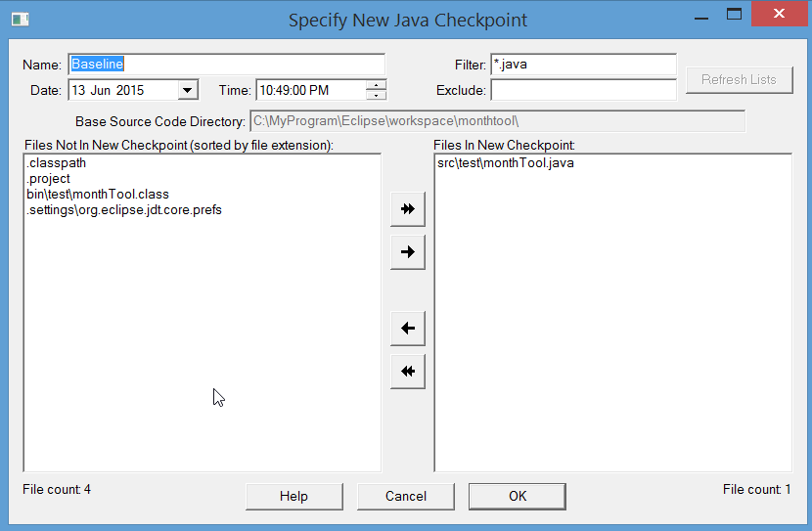Click the Cancel button
This screenshot has width=812, height=531.
[x=405, y=497]
